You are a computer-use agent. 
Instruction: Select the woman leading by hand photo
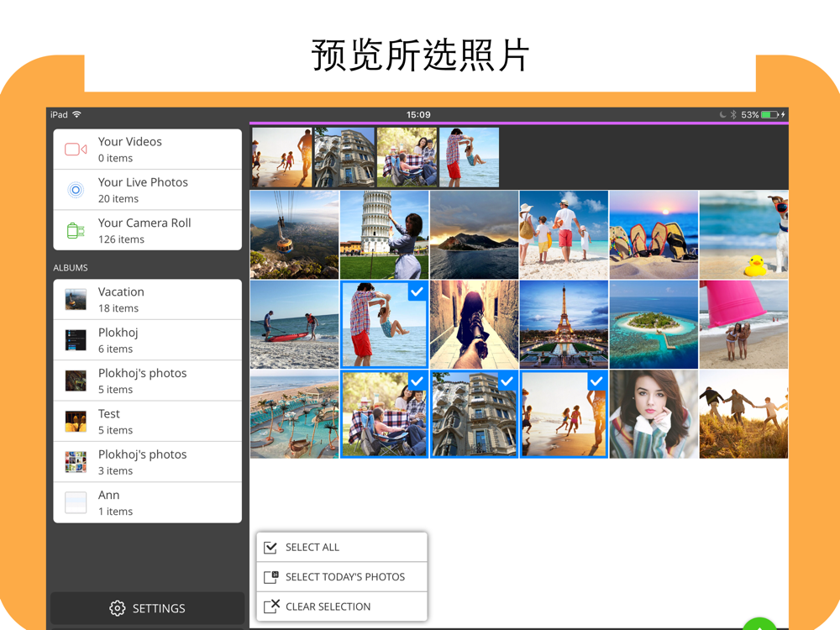tap(474, 324)
